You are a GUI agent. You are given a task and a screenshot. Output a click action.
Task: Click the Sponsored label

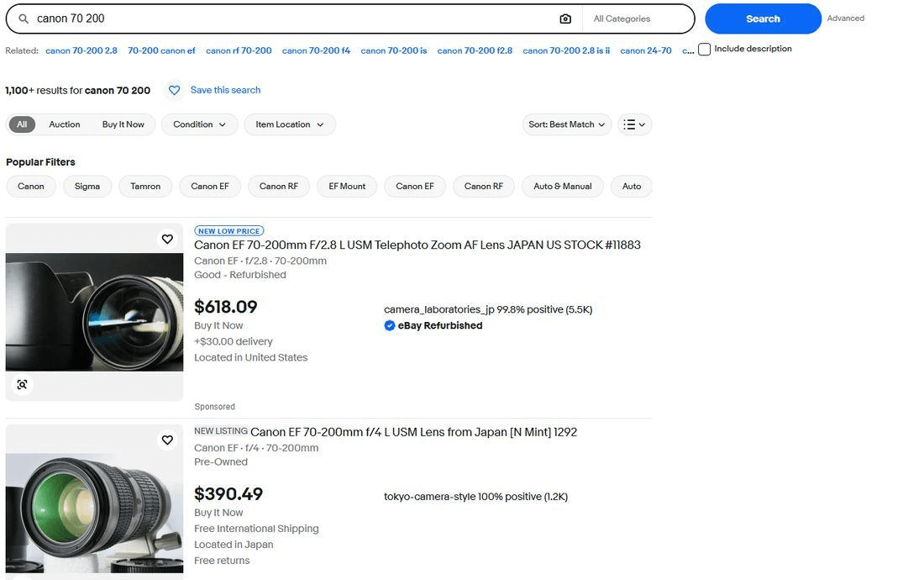[214, 407]
